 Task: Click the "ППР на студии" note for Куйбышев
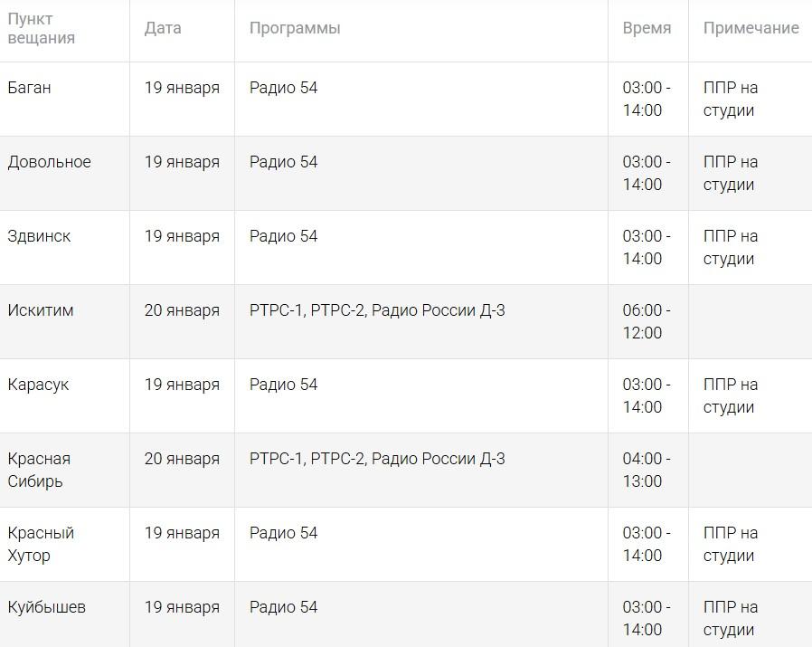(730, 618)
